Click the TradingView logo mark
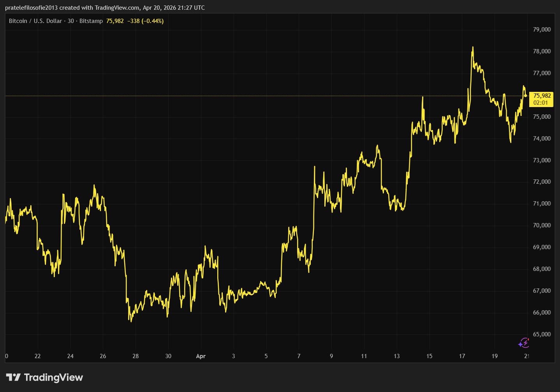This screenshot has width=560, height=392. click(13, 377)
